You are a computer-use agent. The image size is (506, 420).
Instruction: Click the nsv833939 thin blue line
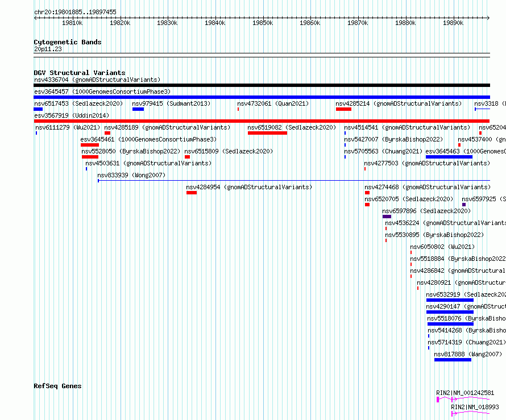coord(294,181)
